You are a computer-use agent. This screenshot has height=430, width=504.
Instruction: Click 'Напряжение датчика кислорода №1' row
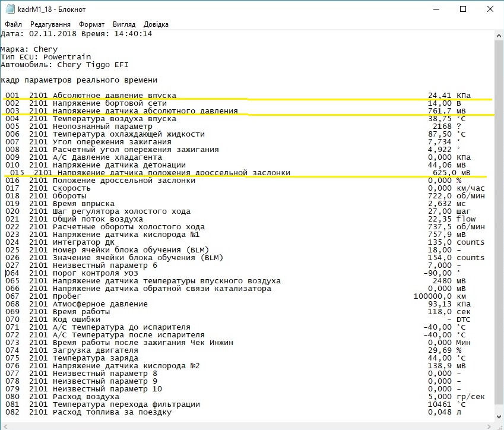pyautogui.click(x=236, y=235)
